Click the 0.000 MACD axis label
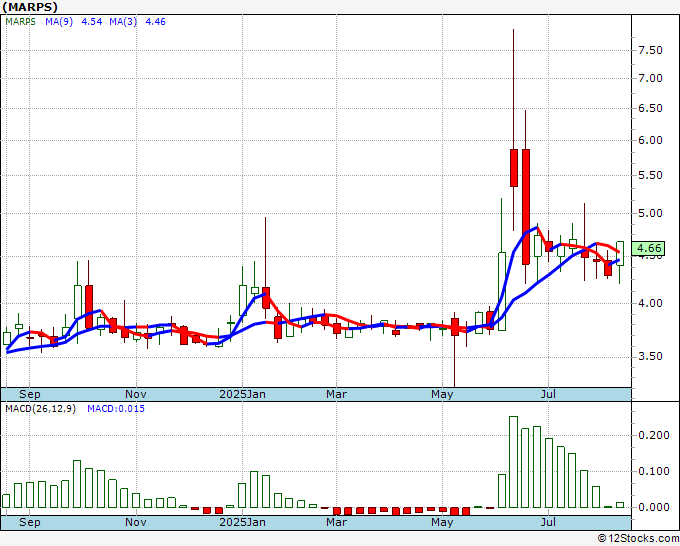This screenshot has width=680, height=546. pyautogui.click(x=653, y=507)
